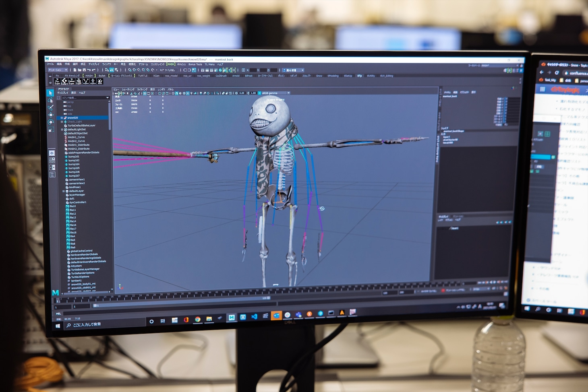588x392 pixels.
Task: Open Visual Studio Code from taskbar
Action: 254,317
